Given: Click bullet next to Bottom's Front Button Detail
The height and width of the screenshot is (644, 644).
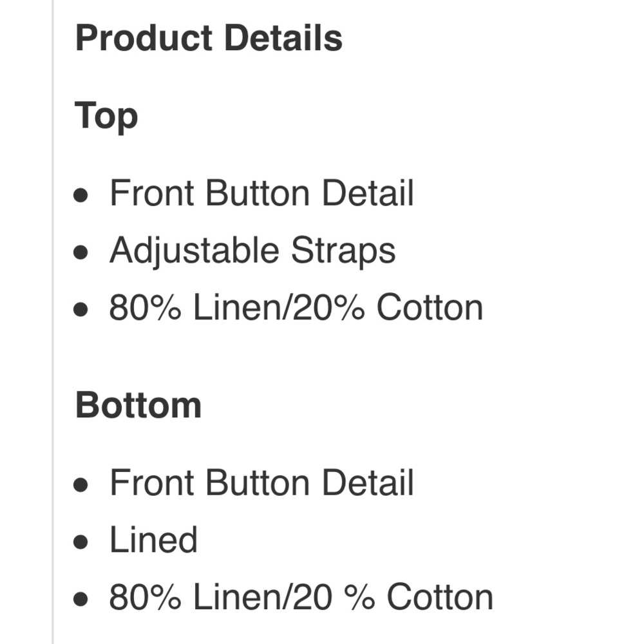Looking at the screenshot, I should (x=80, y=485).
